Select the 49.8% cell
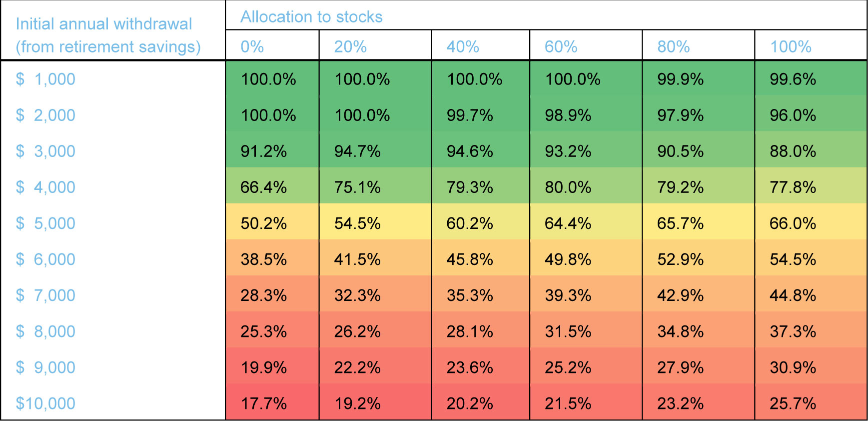 click(x=568, y=259)
